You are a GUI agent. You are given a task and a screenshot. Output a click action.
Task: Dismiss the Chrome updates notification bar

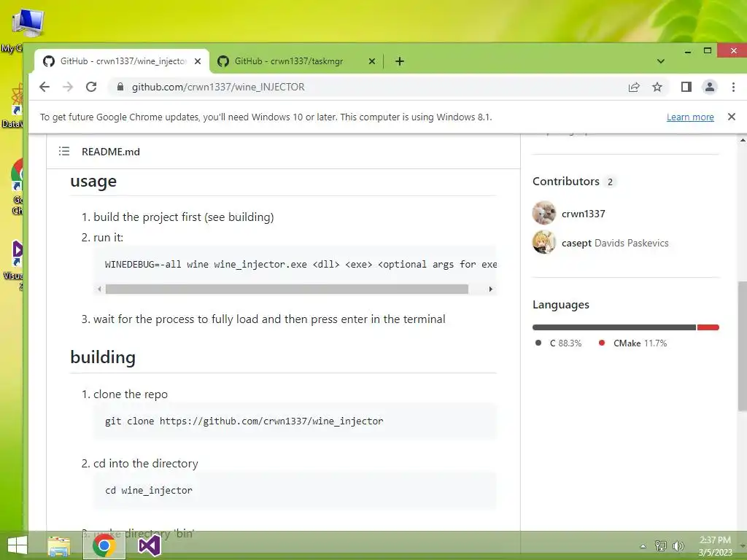[732, 117]
